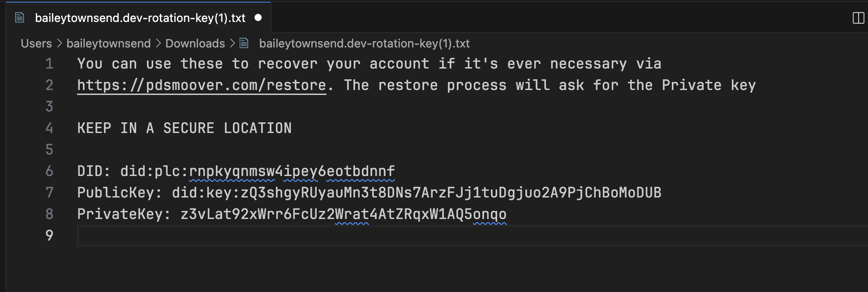The image size is (868, 292).
Task: Select line 4 via its gutter number
Action: 49,128
